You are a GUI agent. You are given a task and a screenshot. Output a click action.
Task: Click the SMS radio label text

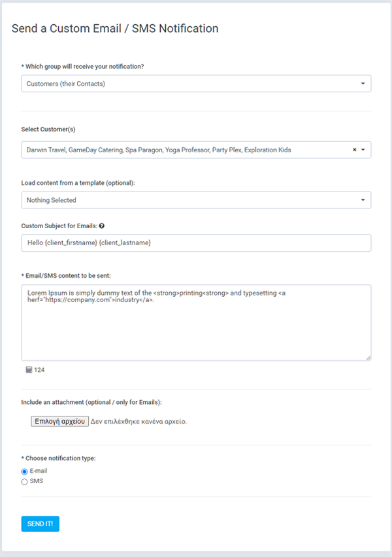click(36, 481)
